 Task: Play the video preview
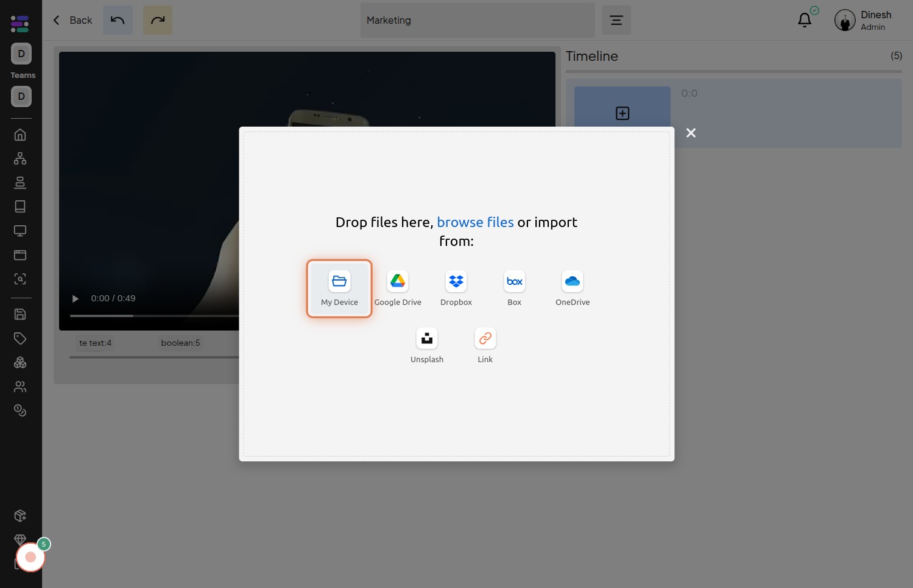tap(75, 299)
